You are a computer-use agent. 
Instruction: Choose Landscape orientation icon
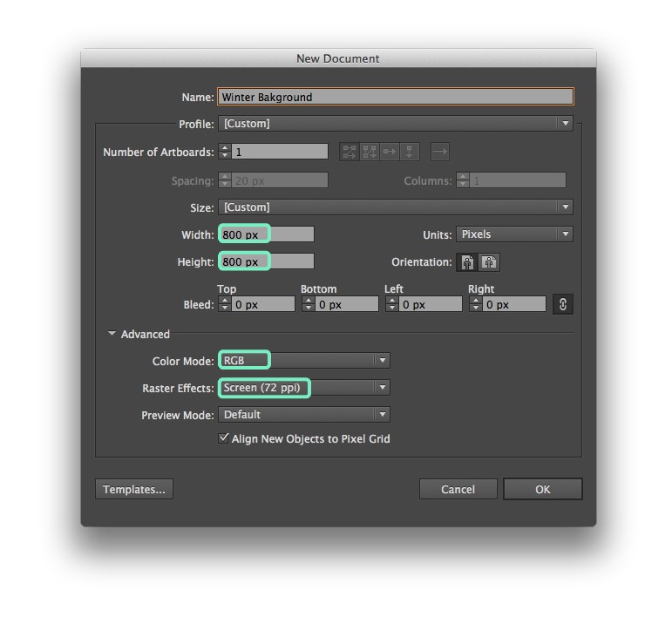[489, 261]
